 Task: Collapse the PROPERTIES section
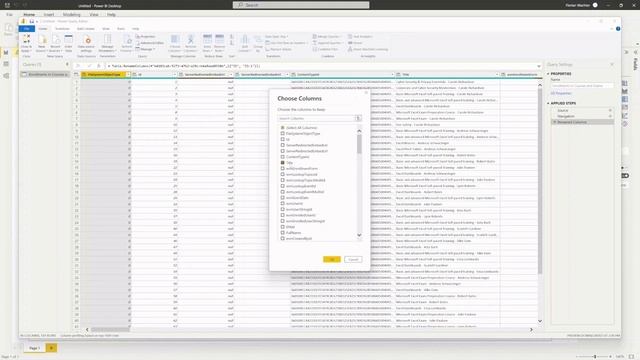pos(548,74)
